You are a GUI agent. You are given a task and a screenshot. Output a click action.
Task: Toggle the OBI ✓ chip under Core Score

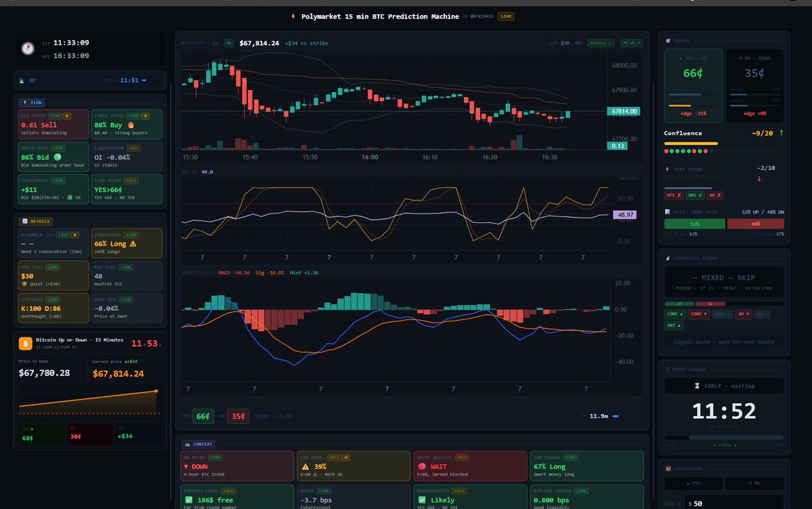(x=695, y=195)
